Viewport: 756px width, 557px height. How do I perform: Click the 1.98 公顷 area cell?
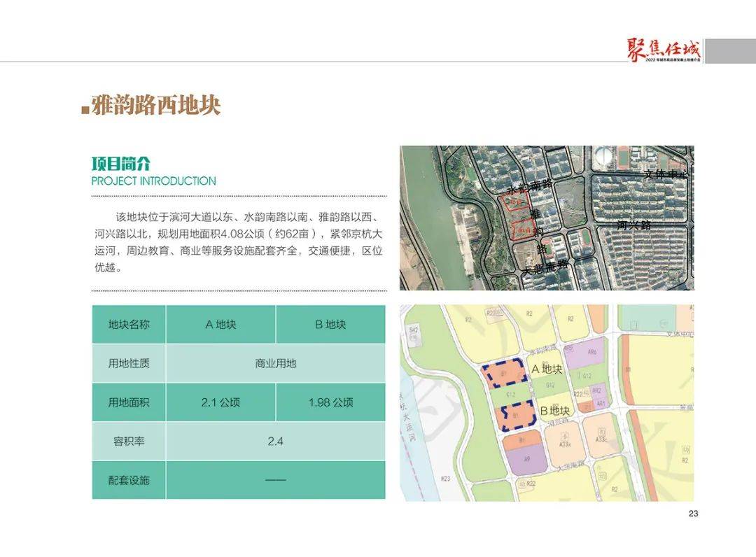[x=330, y=402]
